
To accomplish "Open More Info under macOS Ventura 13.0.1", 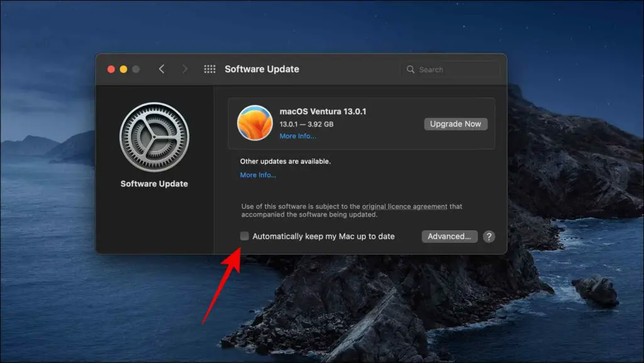I will point(297,136).
